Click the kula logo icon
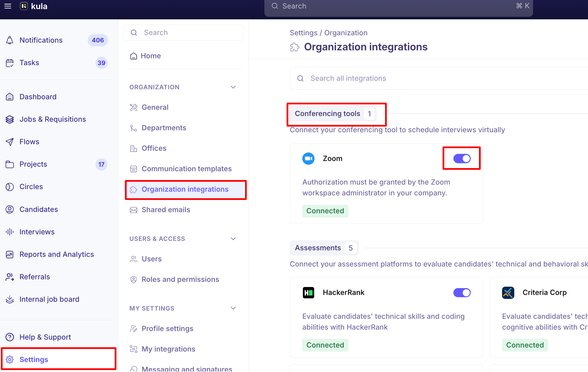 coord(24,6)
